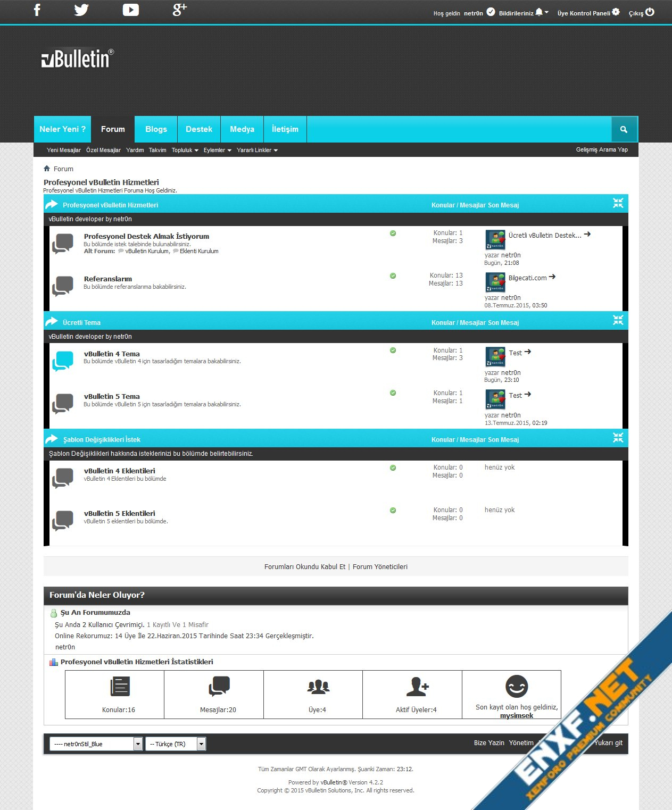Collapse the Profesyonel vBulletin Hizmetleri category
This screenshot has width=672, height=810.
(x=618, y=203)
